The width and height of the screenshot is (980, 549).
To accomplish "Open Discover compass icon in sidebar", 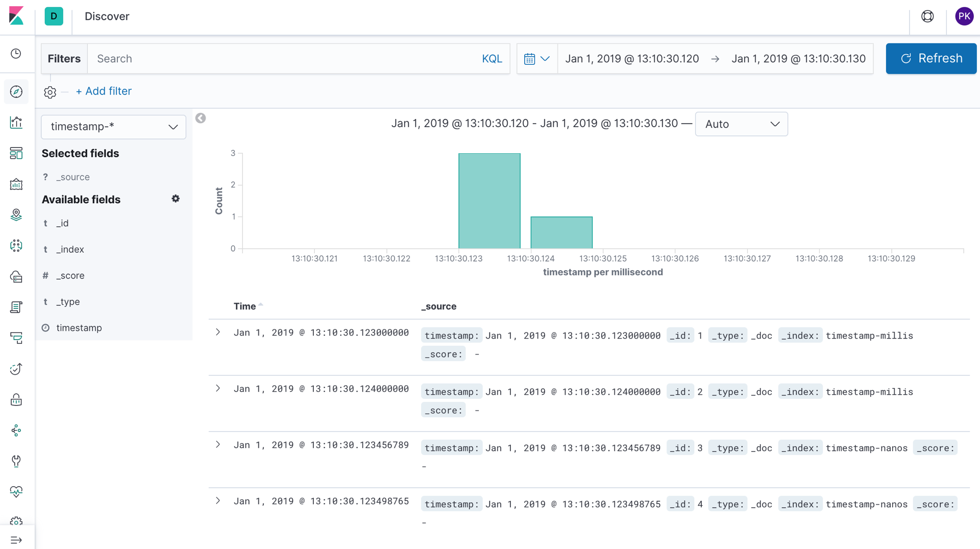I will pyautogui.click(x=16, y=91).
